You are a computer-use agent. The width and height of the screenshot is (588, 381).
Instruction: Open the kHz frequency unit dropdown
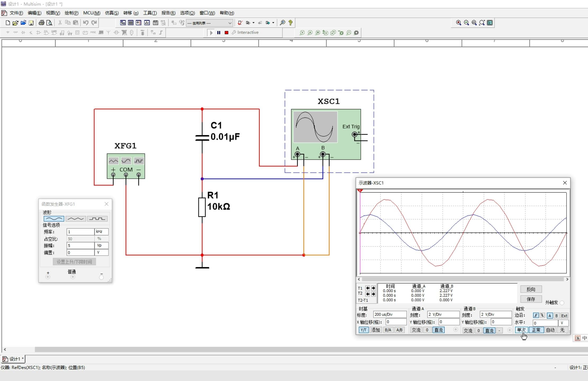(101, 232)
